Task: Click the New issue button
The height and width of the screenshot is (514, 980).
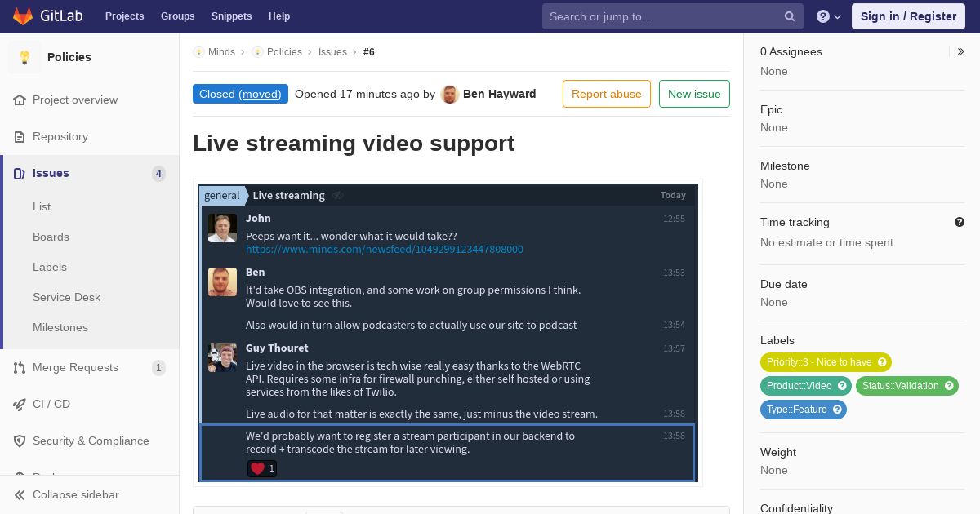Action: point(694,94)
